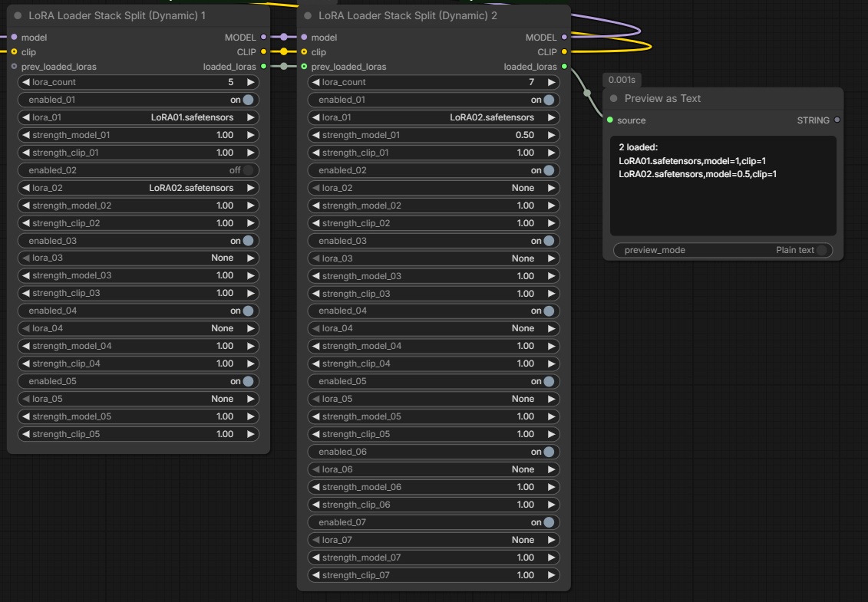Click the CLIP output socket on node 1
Viewport: 868px width, 602px height.
point(263,51)
